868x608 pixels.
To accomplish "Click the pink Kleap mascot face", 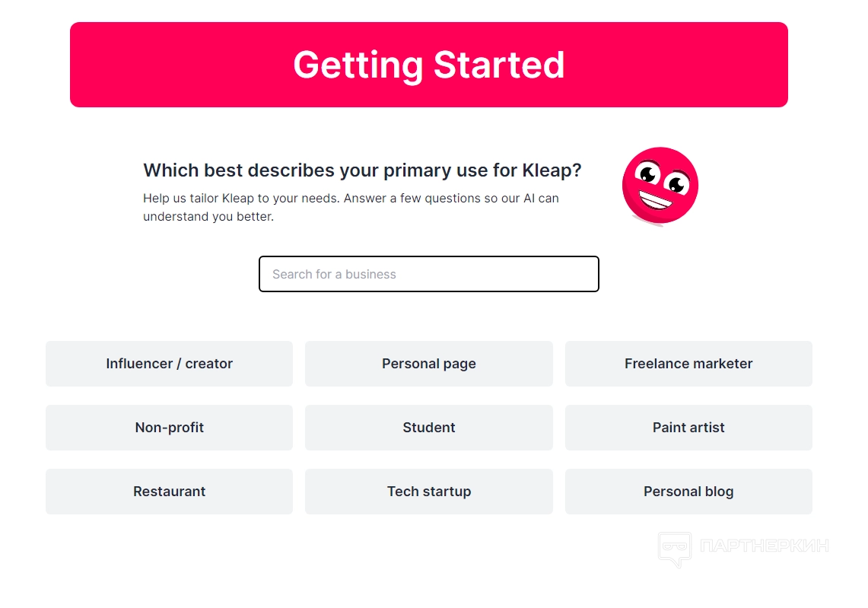I will [x=660, y=186].
